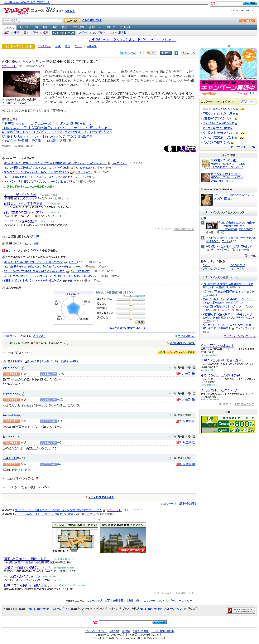Sort comments by そう思わない順
This screenshot has width=259, height=644.
(50, 361)
